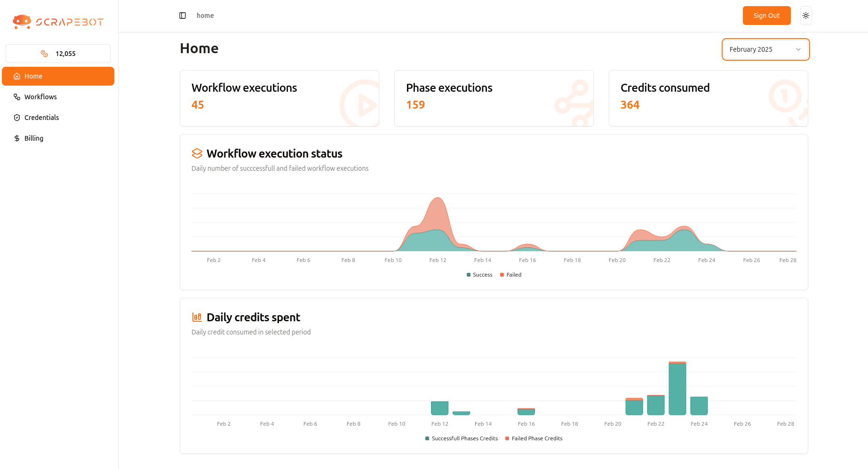The height and width of the screenshot is (469, 868).
Task: Open the February 2025 period dropdown
Action: pos(757,49)
